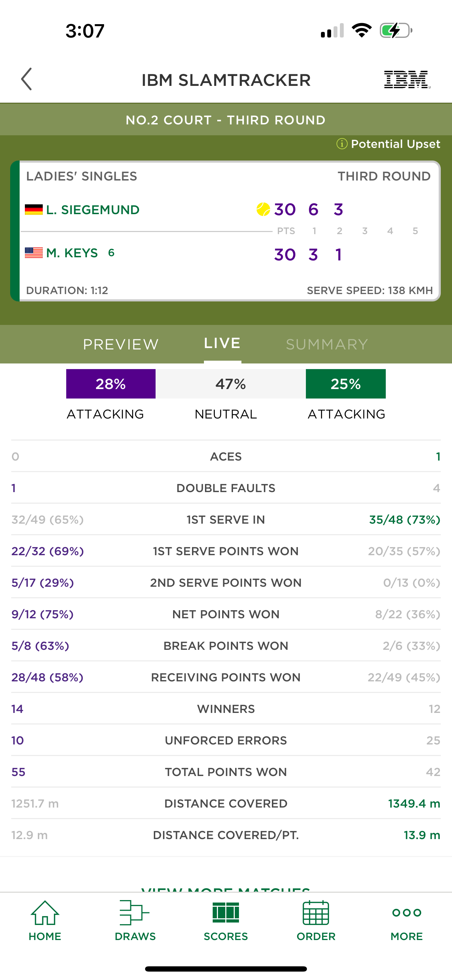Open Order of play calendar icon

tap(316, 912)
